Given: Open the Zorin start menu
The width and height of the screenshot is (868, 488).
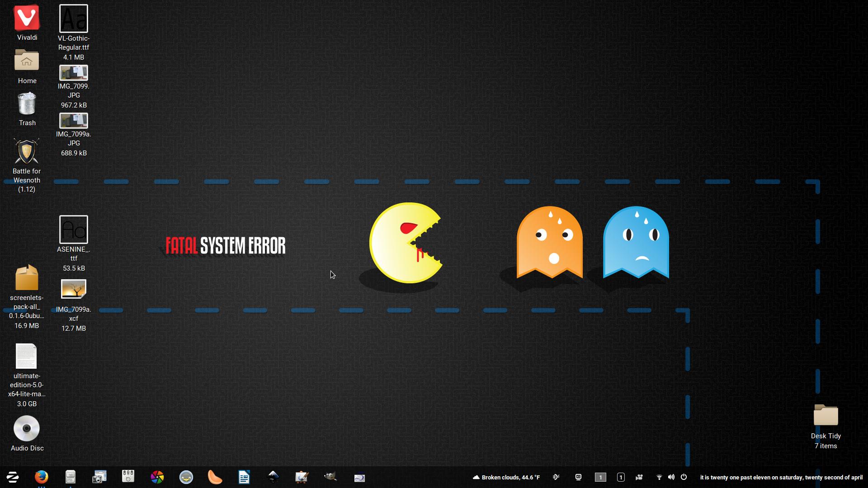Looking at the screenshot, I should coord(13,477).
